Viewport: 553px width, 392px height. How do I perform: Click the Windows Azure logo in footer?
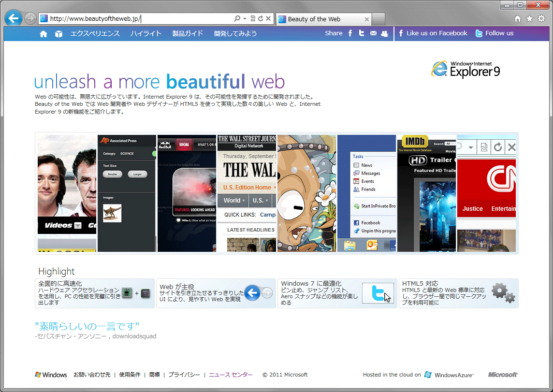point(449,375)
